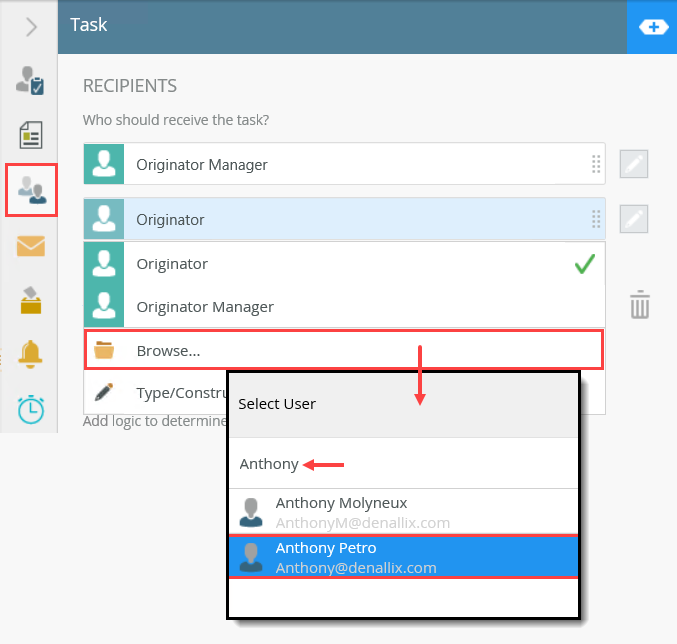
Task: Edit the Originator recipient with the pencil icon
Action: coord(633,219)
